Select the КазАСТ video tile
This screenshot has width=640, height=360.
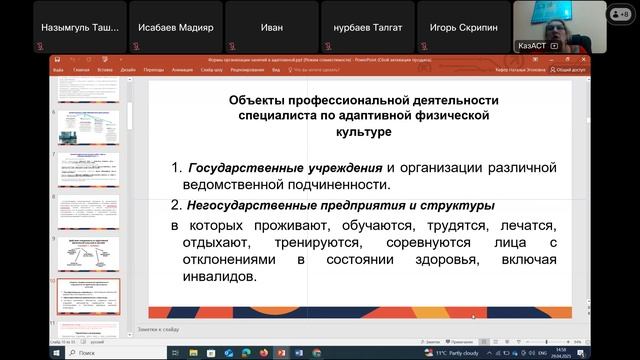[x=560, y=27]
